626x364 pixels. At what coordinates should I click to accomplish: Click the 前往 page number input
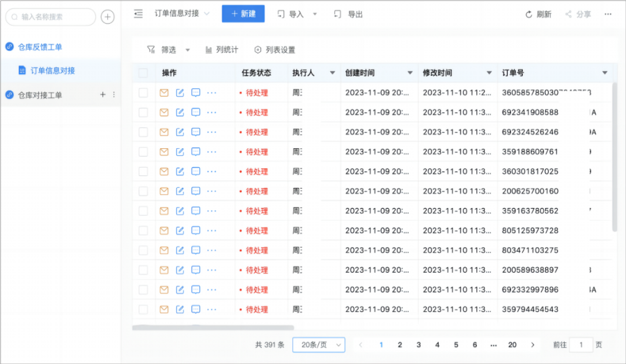581,345
